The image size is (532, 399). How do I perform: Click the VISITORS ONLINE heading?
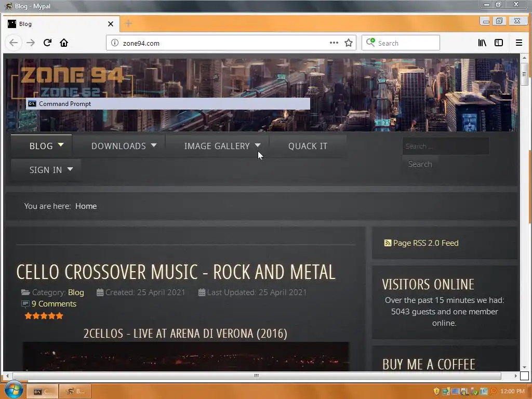[x=428, y=284]
